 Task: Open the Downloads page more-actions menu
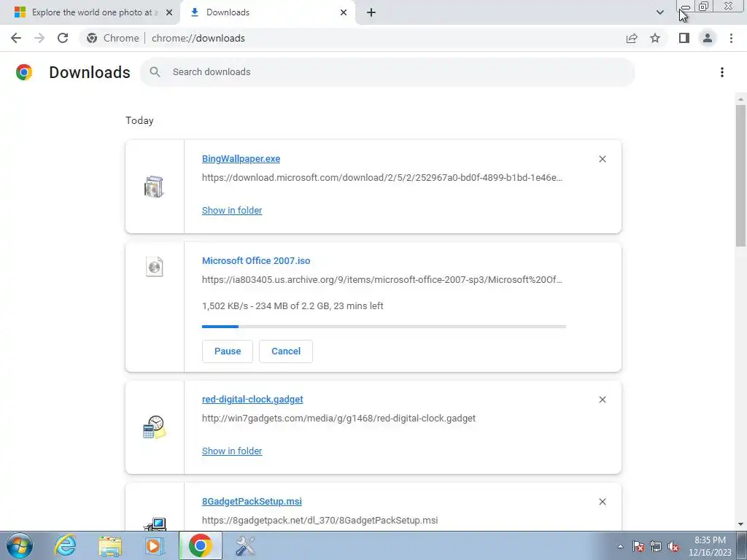tap(722, 72)
